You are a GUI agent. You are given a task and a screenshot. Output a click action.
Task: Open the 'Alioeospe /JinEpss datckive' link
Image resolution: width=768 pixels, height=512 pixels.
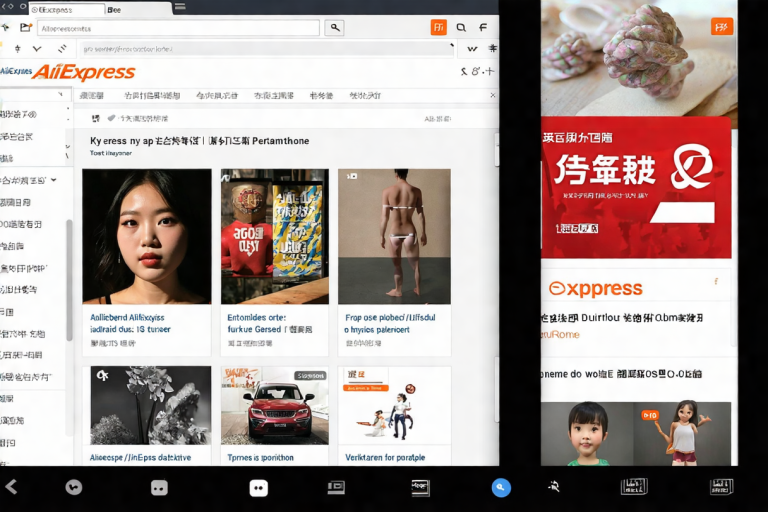[x=140, y=458]
